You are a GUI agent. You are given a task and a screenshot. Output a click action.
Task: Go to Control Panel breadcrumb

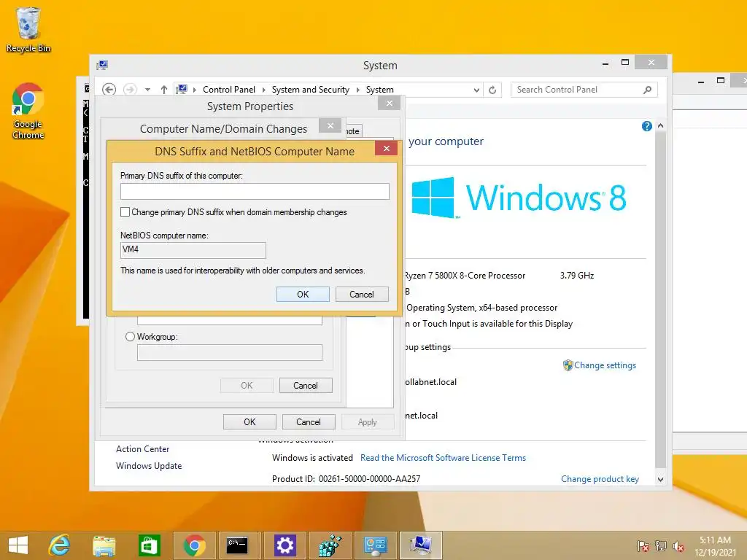(x=228, y=90)
